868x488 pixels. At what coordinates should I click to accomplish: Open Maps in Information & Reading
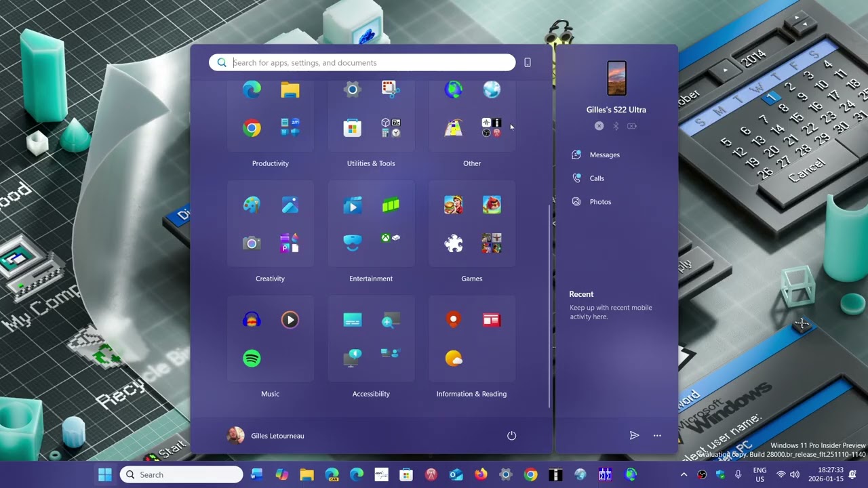pos(454,320)
